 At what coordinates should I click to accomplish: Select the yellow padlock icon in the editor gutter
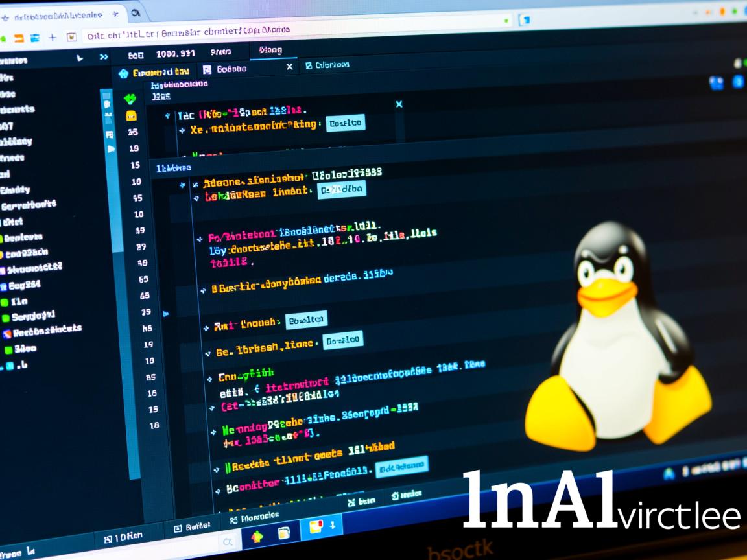[131, 115]
